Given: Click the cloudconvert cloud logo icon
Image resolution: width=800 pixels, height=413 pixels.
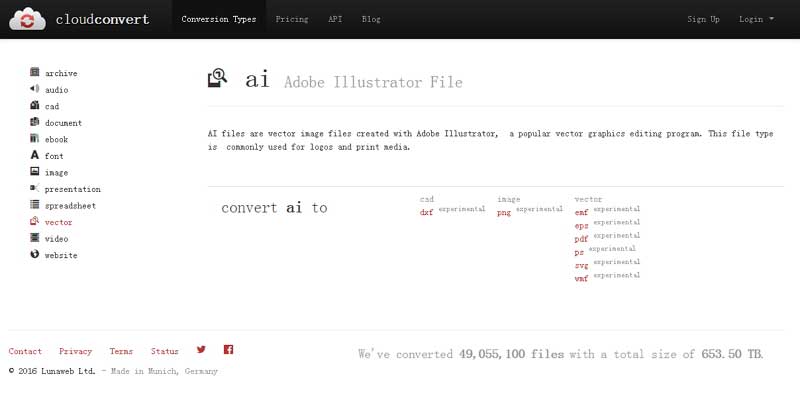Looking at the screenshot, I should tap(27, 19).
